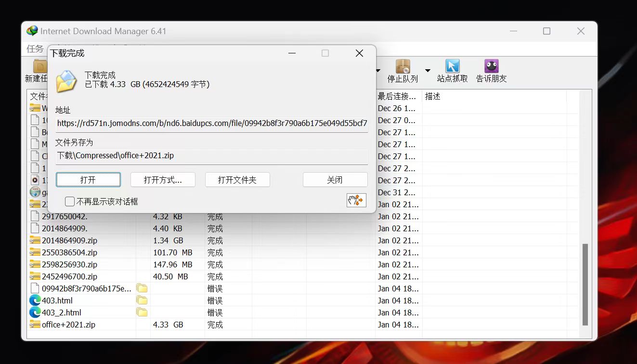This screenshot has width=637, height=364.
Task: Select the 2598256930.zip file name
Action: 69,264
